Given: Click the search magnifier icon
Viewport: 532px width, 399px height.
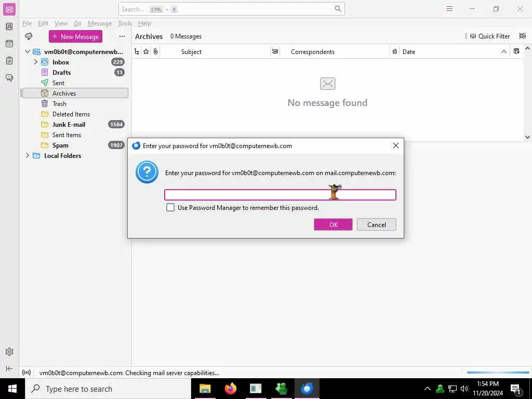Looking at the screenshot, I should pyautogui.click(x=338, y=9).
